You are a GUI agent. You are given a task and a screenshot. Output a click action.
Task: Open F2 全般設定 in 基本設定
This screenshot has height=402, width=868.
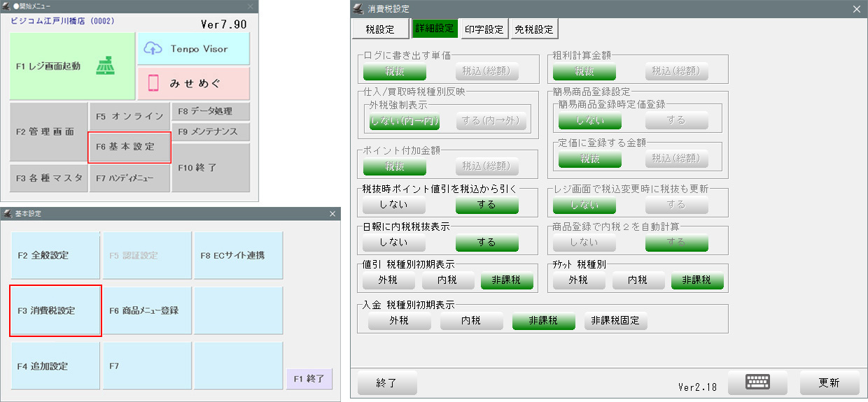tap(55, 255)
